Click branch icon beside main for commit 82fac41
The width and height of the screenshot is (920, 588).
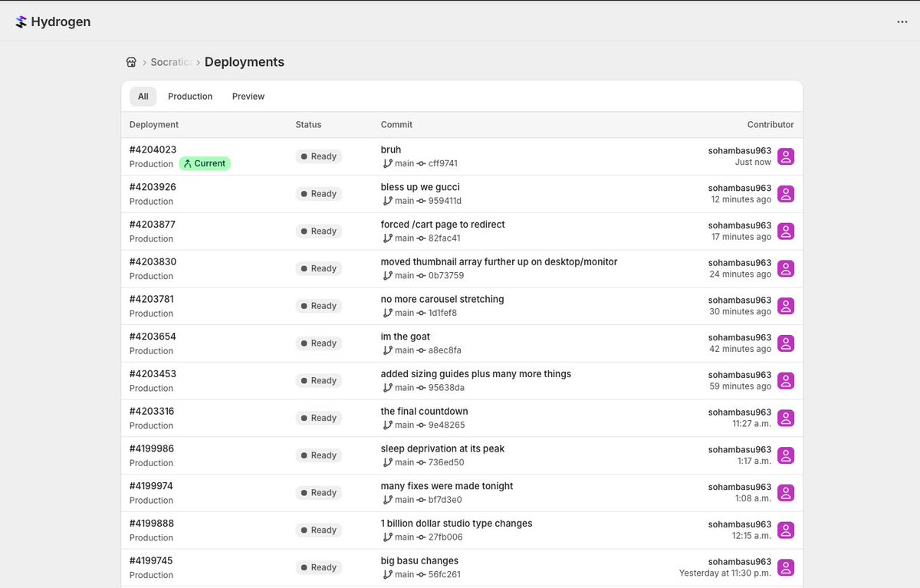coord(387,238)
